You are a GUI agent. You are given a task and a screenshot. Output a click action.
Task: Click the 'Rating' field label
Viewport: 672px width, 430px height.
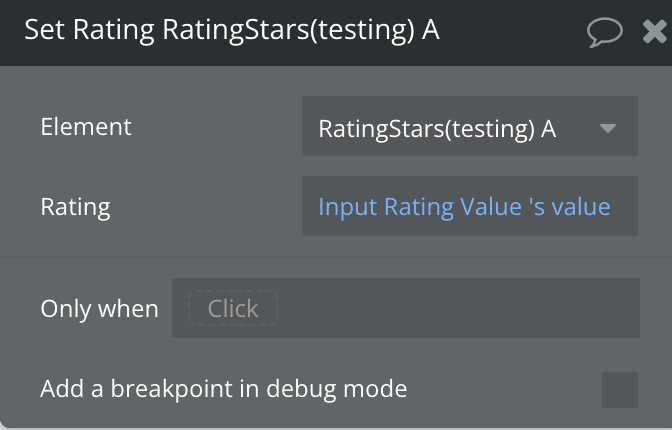coord(75,207)
